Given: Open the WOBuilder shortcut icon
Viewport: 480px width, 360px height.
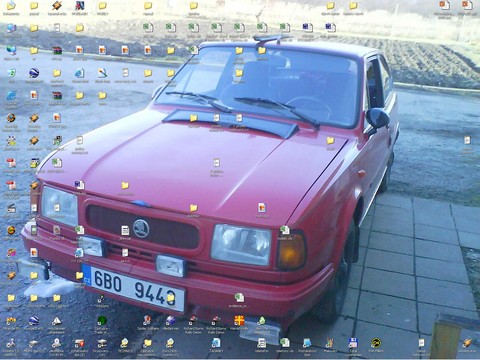Looking at the screenshot, I should tap(79, 6).
